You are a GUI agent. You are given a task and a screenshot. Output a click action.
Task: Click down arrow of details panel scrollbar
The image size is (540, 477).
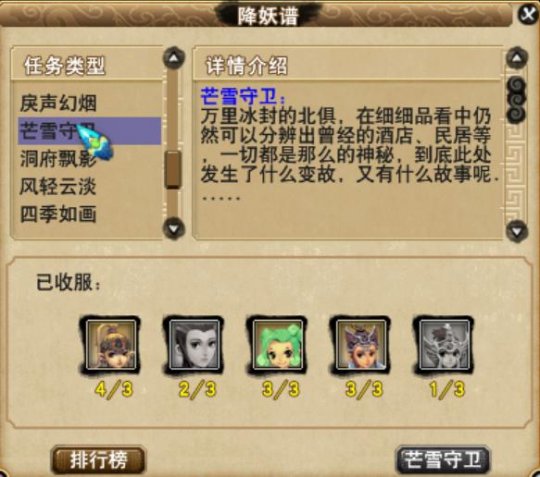click(x=517, y=231)
